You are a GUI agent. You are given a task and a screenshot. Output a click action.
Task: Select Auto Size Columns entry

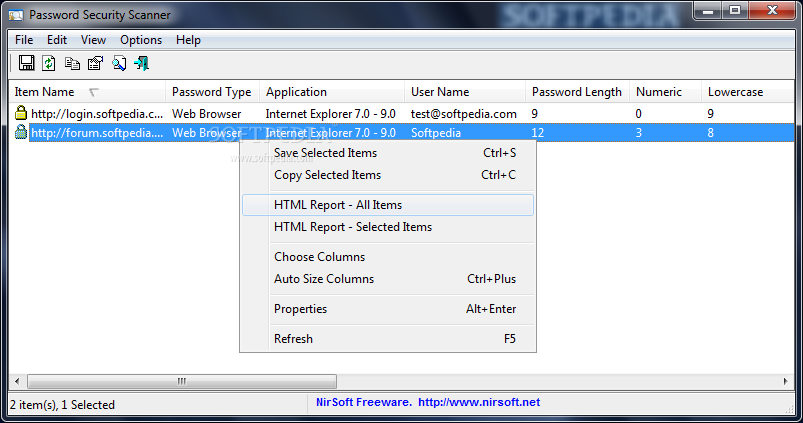pos(388,279)
